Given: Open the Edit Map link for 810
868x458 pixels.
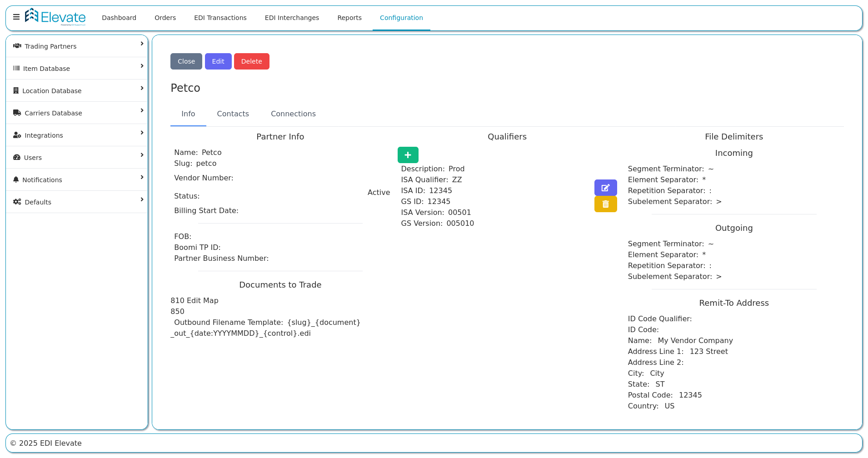Looking at the screenshot, I should pos(203,300).
